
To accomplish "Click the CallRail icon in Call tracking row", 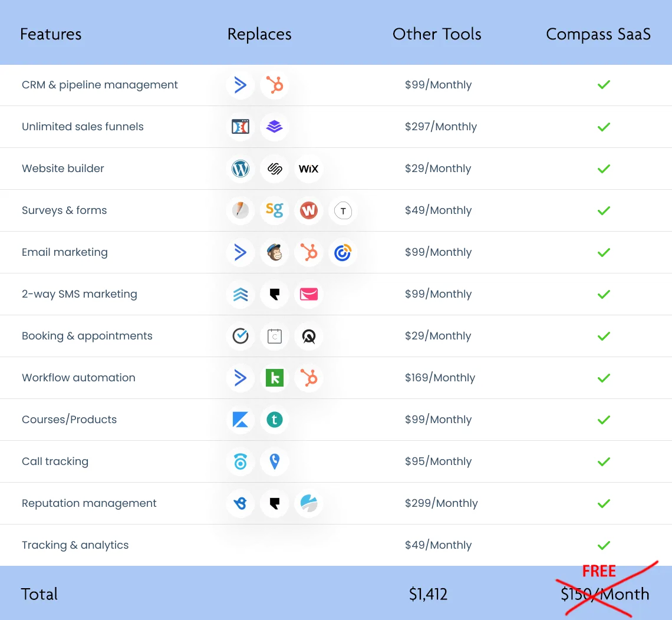I will (241, 461).
